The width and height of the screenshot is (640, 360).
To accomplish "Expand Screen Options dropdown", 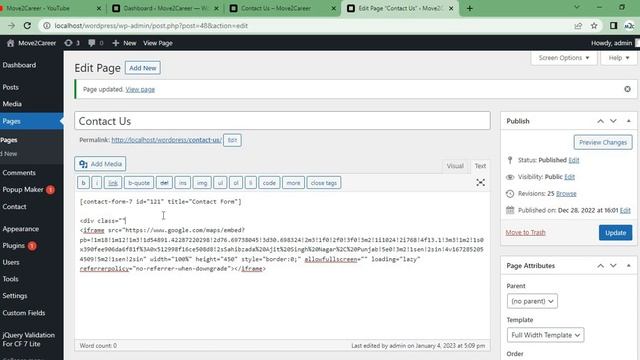I will (564, 58).
